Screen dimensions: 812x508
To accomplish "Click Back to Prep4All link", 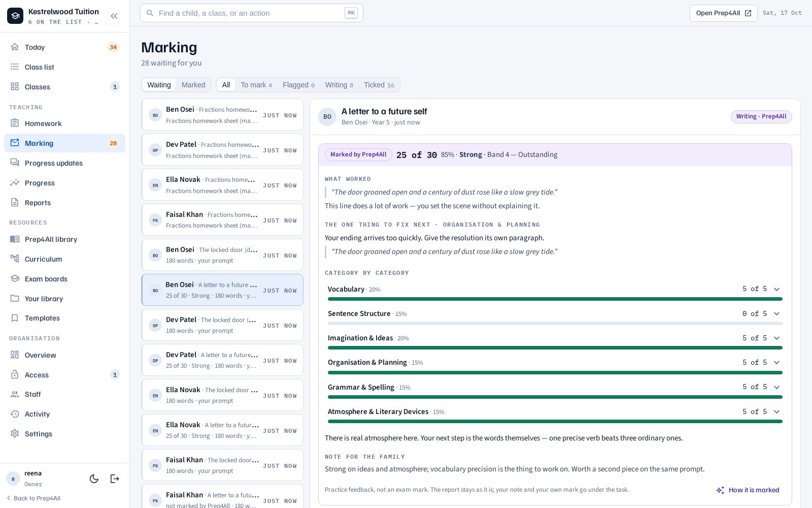I will coord(33,498).
